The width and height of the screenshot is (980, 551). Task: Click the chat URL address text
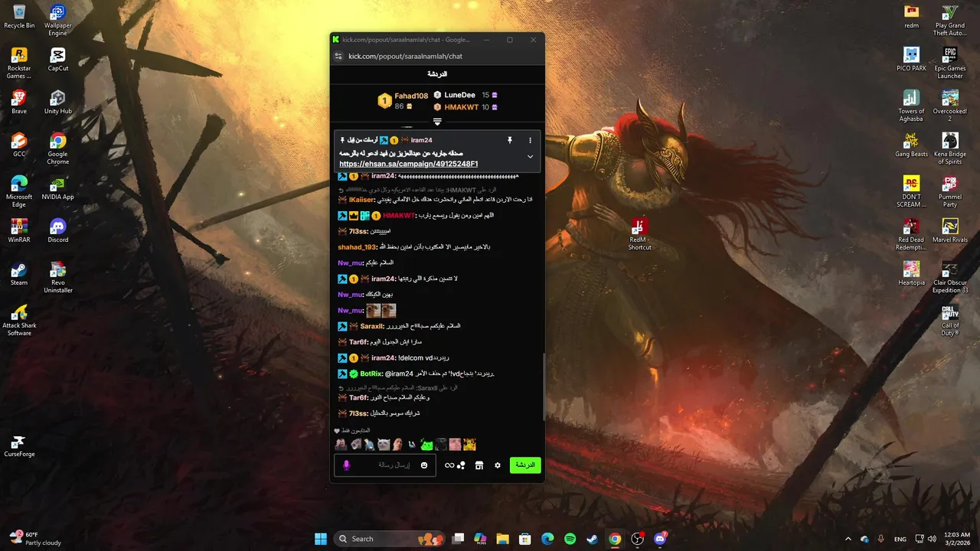coord(405,56)
